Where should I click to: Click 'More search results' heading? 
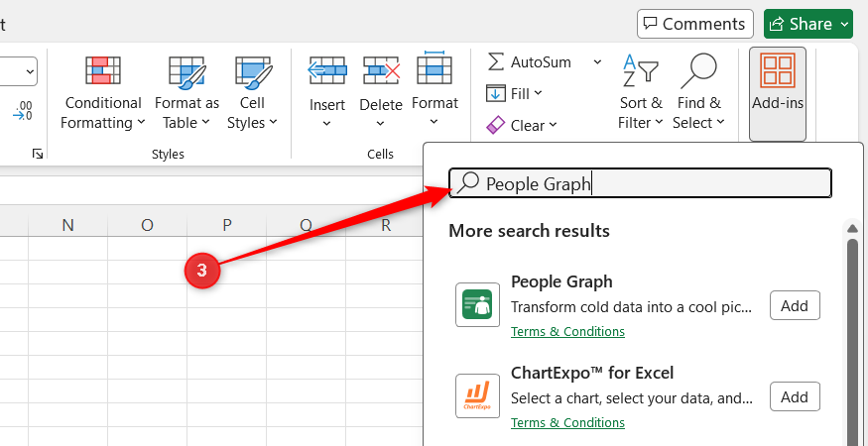tap(529, 230)
